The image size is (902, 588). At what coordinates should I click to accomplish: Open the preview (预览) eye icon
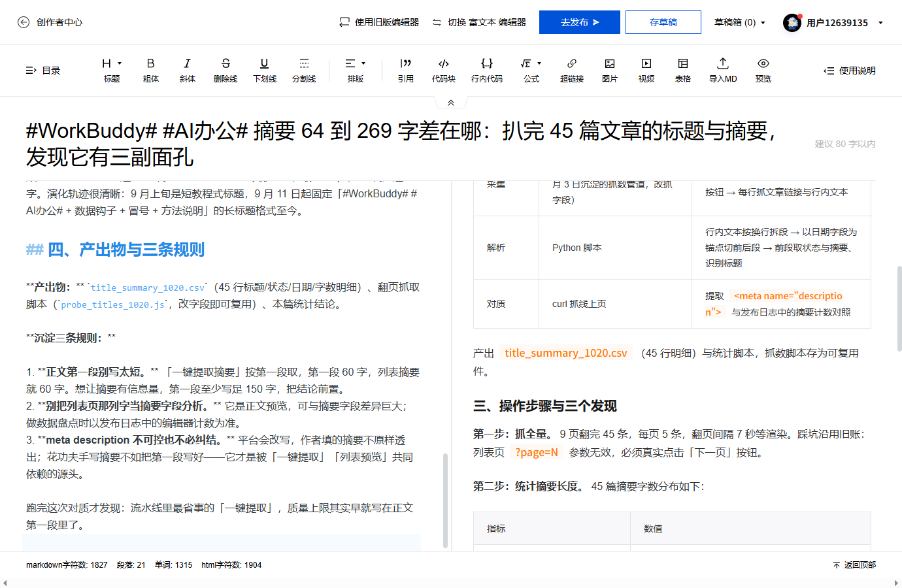[x=763, y=70]
